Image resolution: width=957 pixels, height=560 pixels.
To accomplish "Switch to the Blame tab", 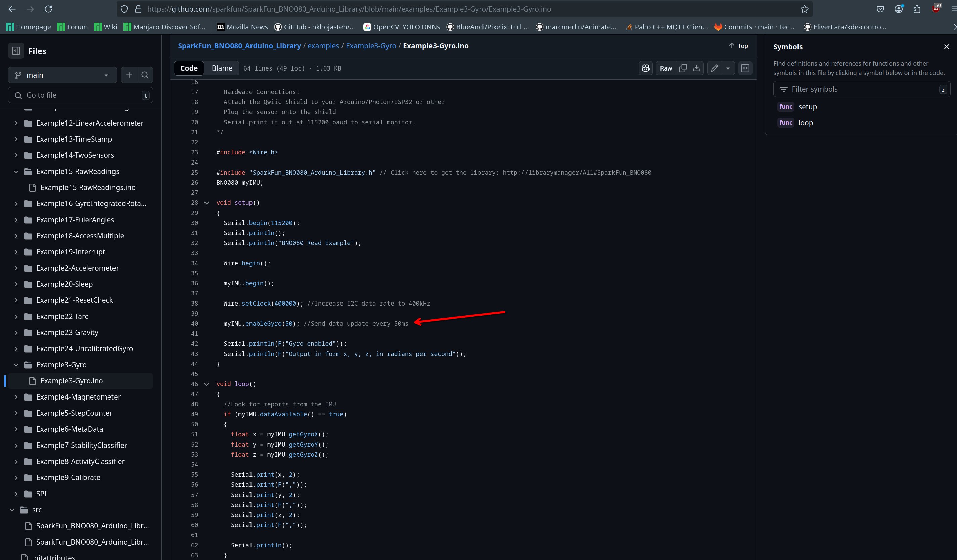I will coord(222,68).
